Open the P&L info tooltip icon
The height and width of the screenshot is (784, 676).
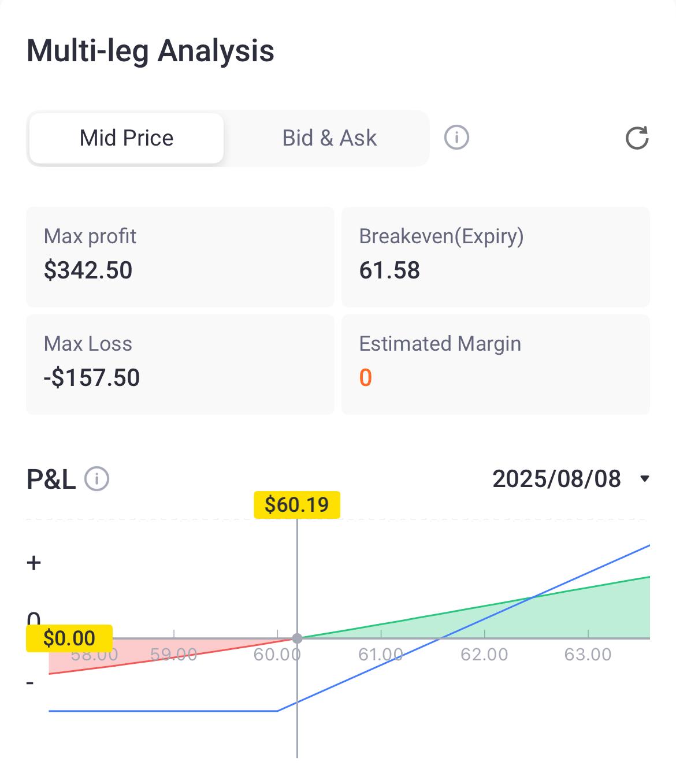[x=97, y=479]
